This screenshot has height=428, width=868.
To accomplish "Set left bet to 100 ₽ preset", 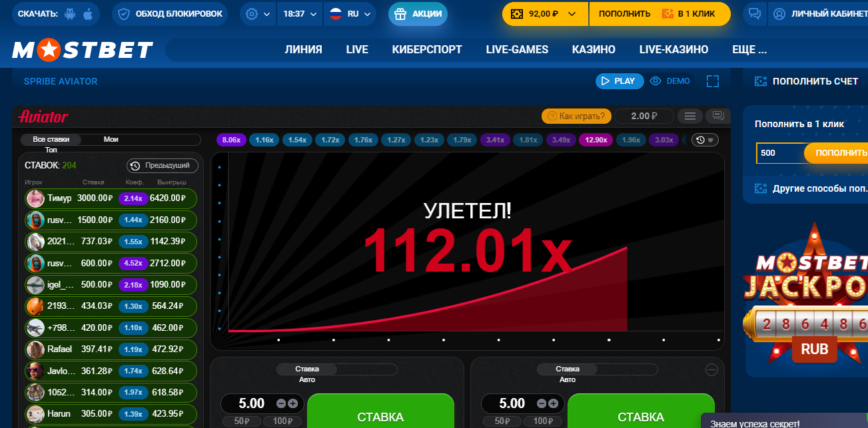I will [x=283, y=421].
